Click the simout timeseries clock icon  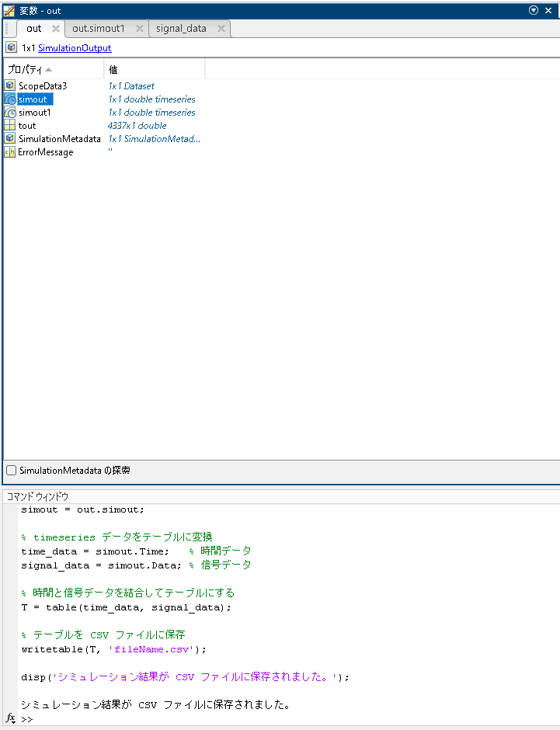click(10, 99)
